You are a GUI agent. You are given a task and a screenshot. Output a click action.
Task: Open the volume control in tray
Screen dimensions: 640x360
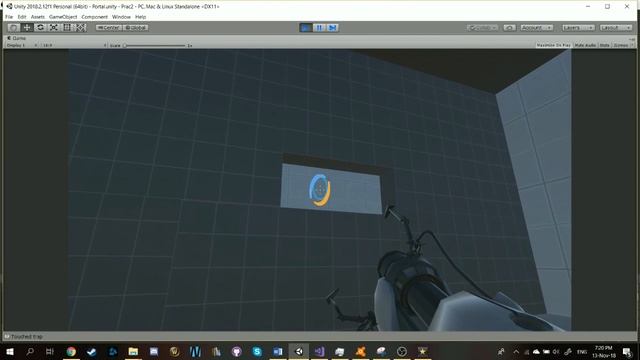(x=556, y=351)
